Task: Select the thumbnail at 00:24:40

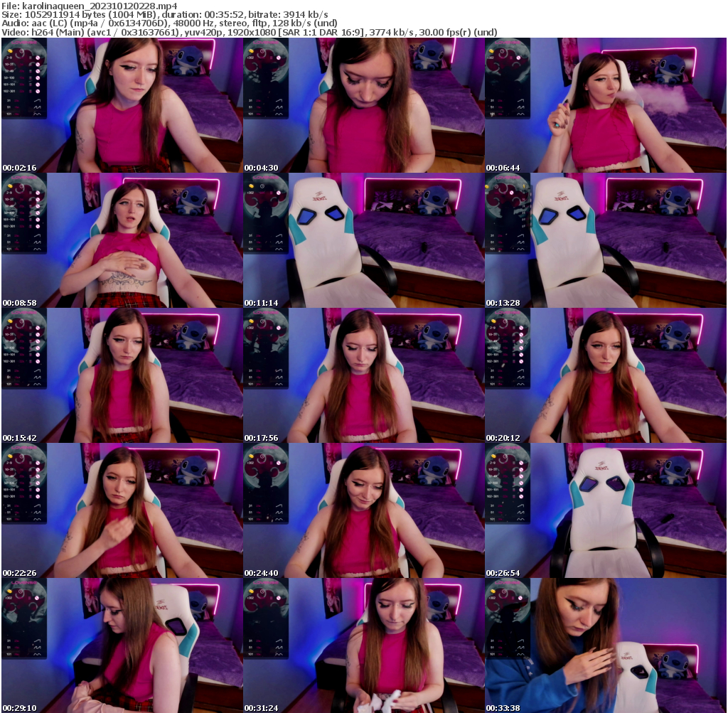Action: [x=363, y=510]
